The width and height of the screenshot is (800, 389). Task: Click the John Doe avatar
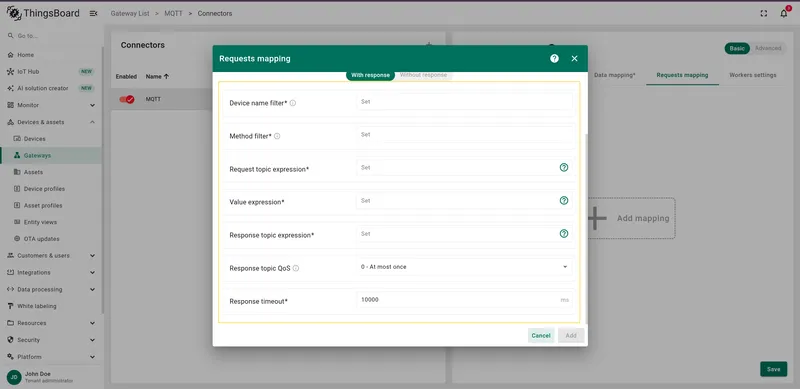[x=14, y=377]
